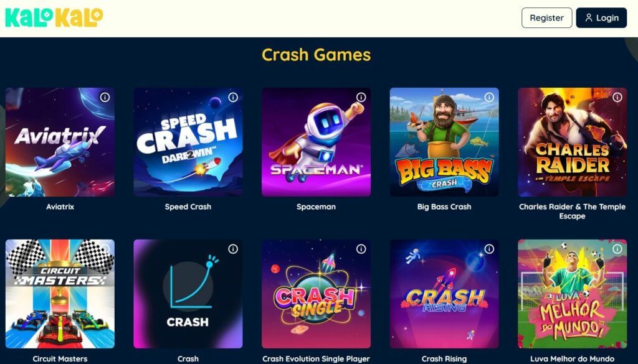The height and width of the screenshot is (364, 638).
Task: Click Charles Raider tile info icon
Action: pyautogui.click(x=617, y=98)
